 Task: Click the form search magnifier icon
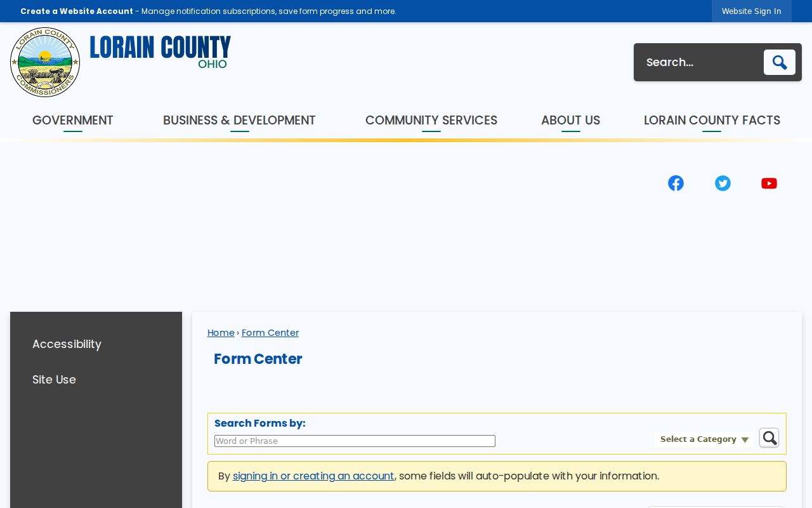[x=769, y=438]
